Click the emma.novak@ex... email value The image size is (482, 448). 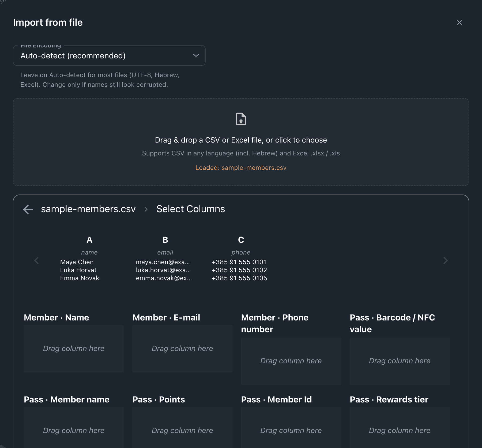pyautogui.click(x=164, y=278)
